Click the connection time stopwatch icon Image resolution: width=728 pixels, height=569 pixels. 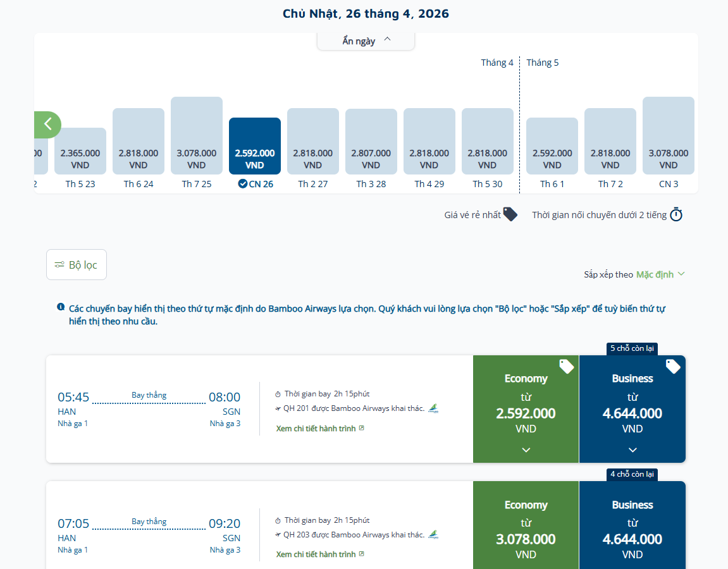tap(676, 214)
